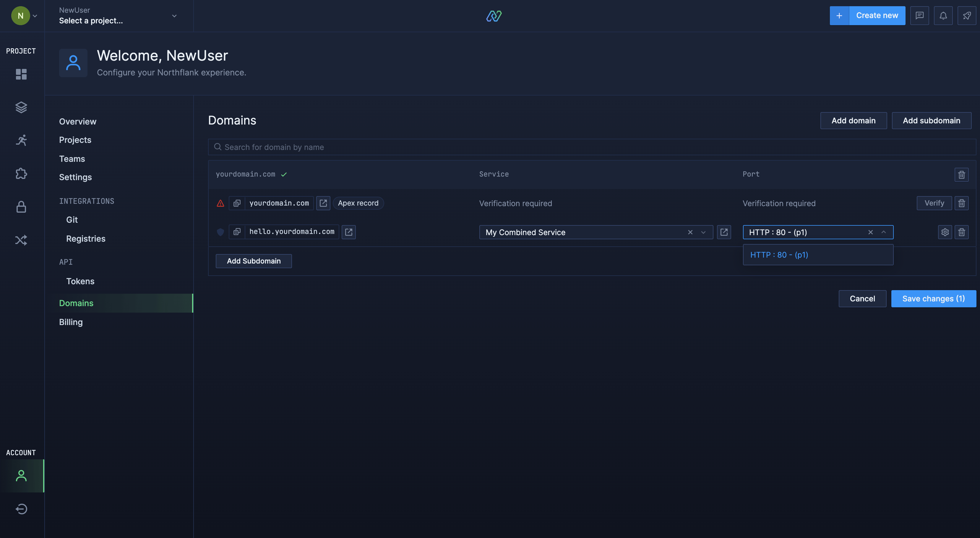This screenshot has width=980, height=538.
Task: Click the yourdomain.com name in the apex row
Action: (279, 203)
